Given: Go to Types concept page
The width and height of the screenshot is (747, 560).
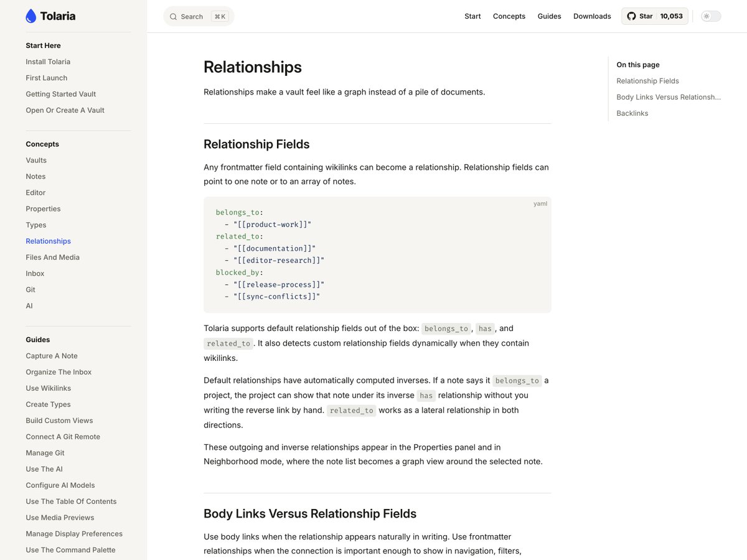Looking at the screenshot, I should (36, 225).
